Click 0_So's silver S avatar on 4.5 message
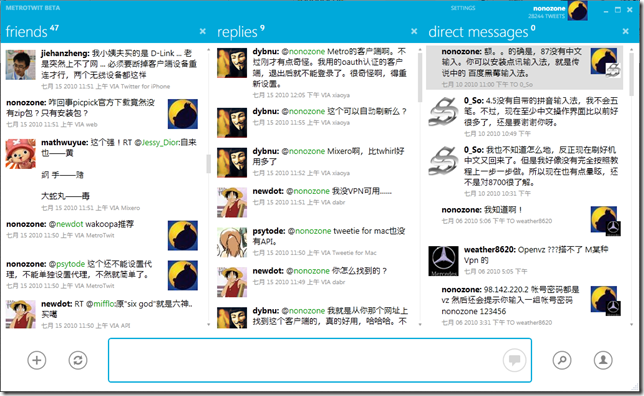This screenshot has width=644, height=396. (443, 112)
